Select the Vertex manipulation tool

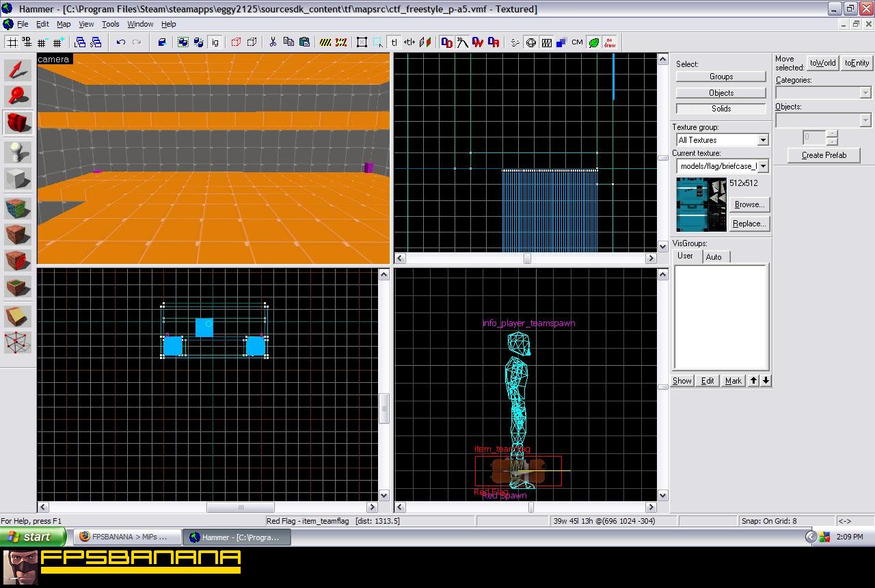(x=18, y=343)
